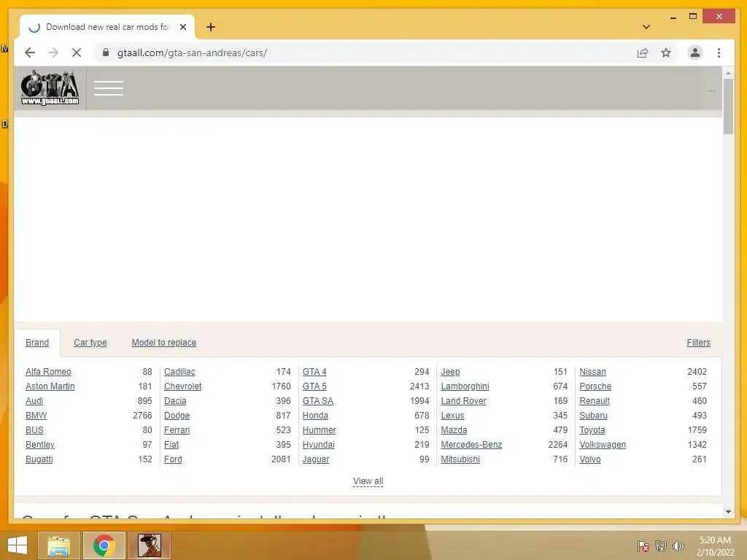
Task: Open Bugatti brand link
Action: [x=39, y=459]
